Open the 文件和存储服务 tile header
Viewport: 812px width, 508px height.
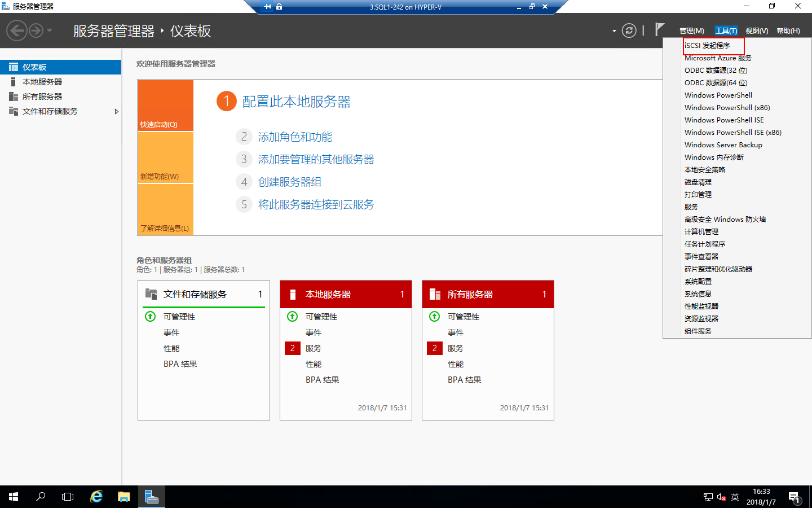[204, 294]
